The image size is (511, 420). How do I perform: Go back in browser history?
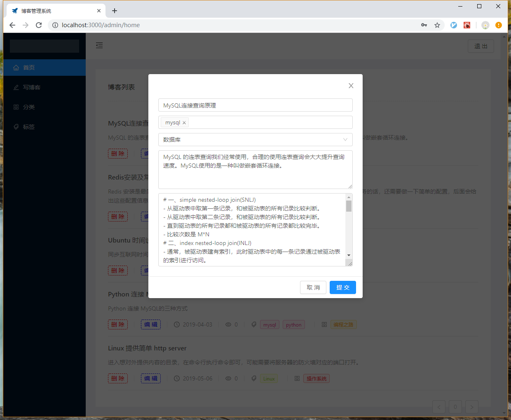click(x=12, y=25)
